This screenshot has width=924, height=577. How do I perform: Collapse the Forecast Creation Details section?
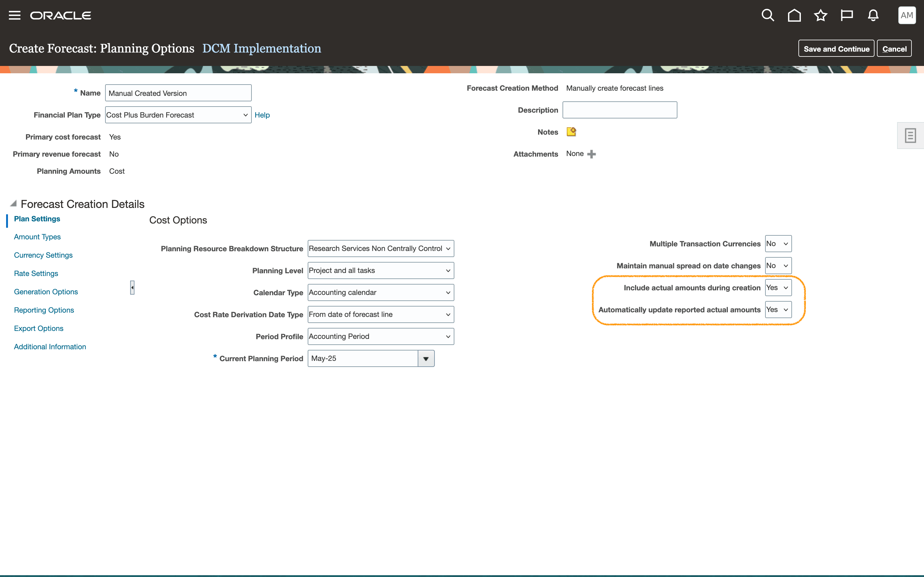[x=13, y=203]
